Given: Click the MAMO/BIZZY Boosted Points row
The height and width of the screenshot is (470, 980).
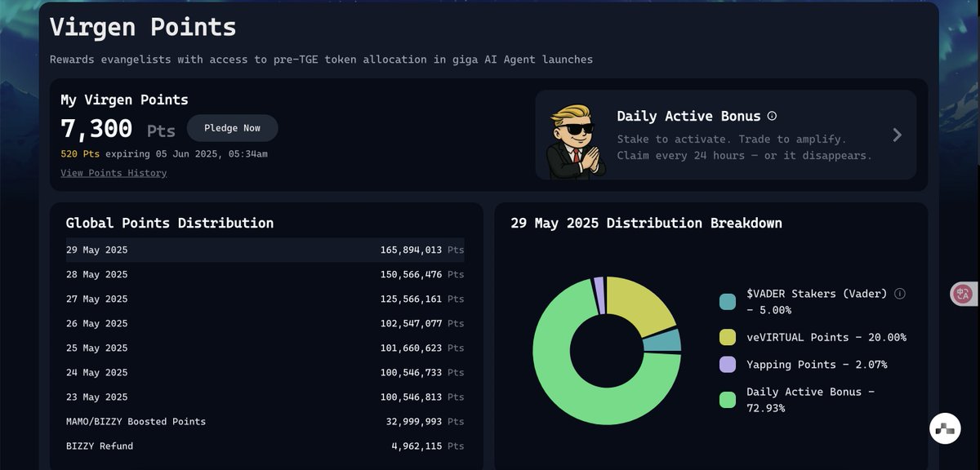Looking at the screenshot, I should 265,421.
